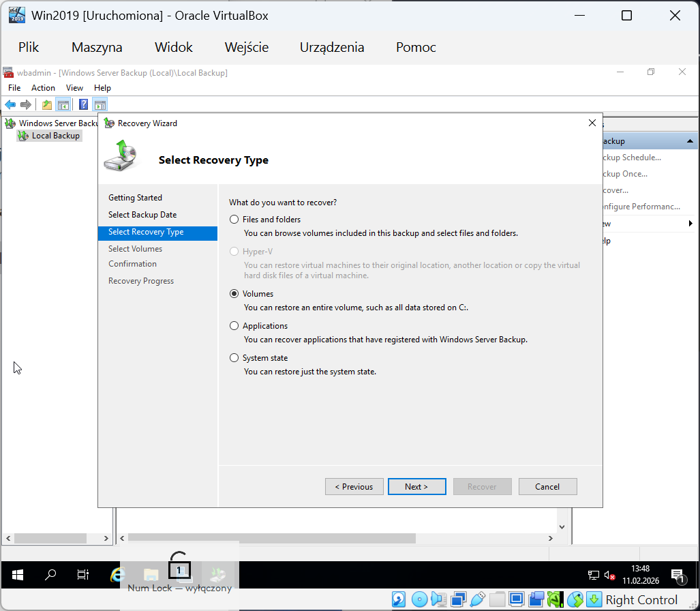
Task: Click the VirtualBox USB device status icon
Action: [478, 599]
